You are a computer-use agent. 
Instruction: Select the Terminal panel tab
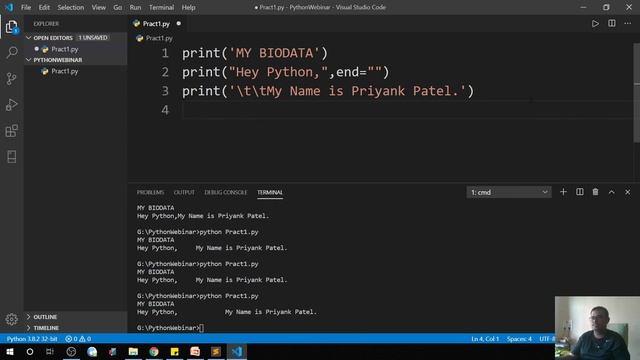point(270,192)
